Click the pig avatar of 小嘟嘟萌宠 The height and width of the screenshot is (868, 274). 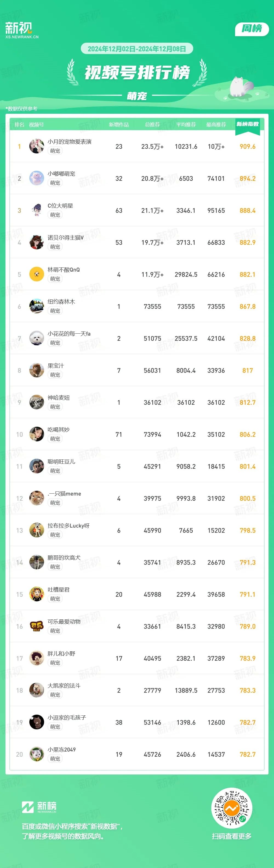point(36,178)
